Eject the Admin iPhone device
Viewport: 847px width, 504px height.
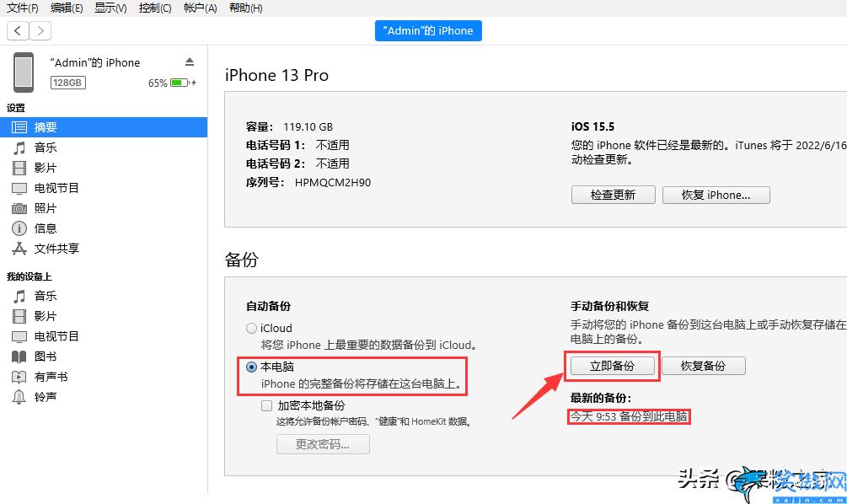[x=189, y=62]
